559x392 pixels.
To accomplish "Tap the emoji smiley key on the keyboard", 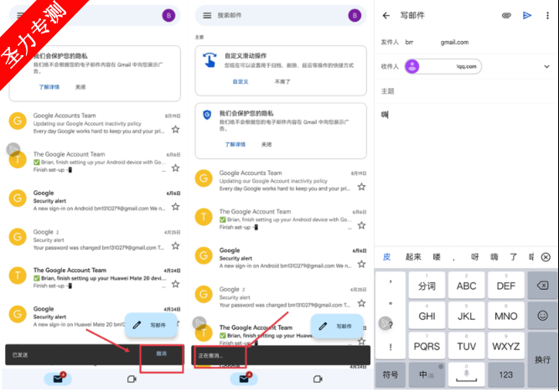I will coord(542,316).
